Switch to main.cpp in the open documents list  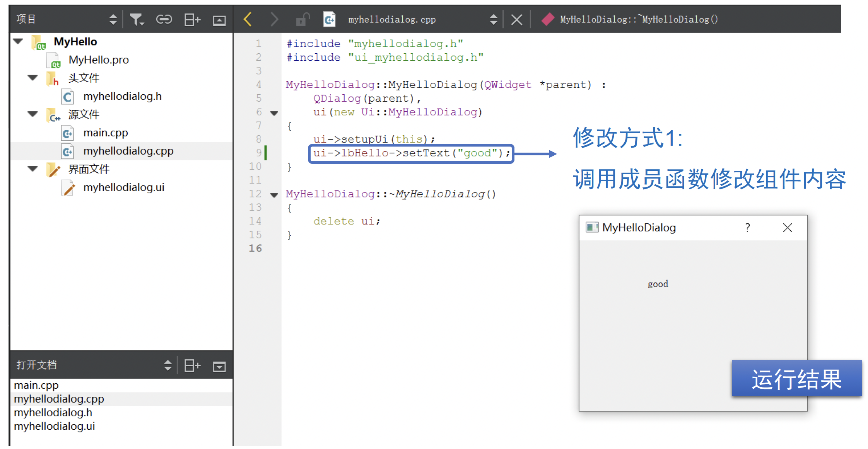click(36, 385)
